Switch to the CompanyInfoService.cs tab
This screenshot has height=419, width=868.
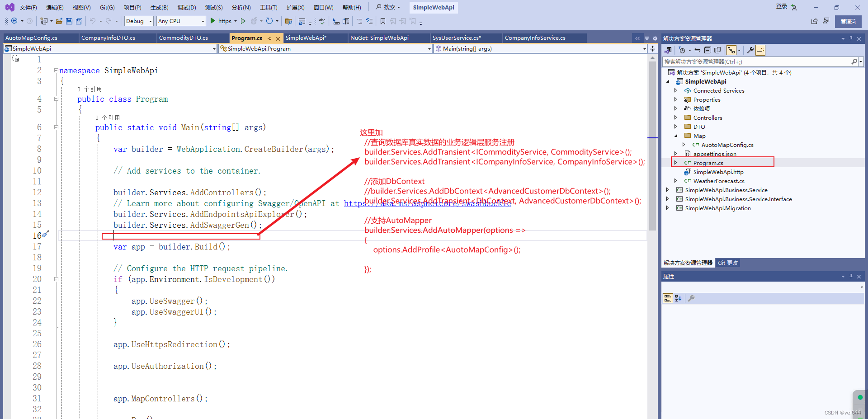pyautogui.click(x=535, y=38)
